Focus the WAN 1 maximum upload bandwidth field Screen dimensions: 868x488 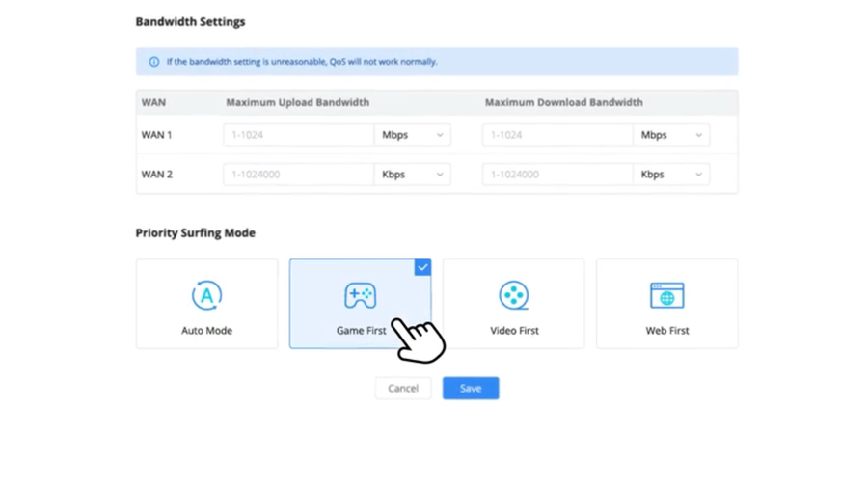tap(299, 135)
